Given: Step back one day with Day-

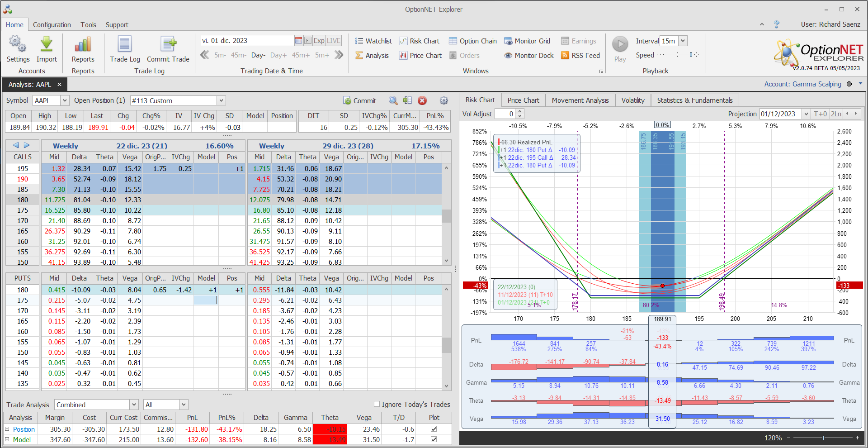Looking at the screenshot, I should coord(258,55).
